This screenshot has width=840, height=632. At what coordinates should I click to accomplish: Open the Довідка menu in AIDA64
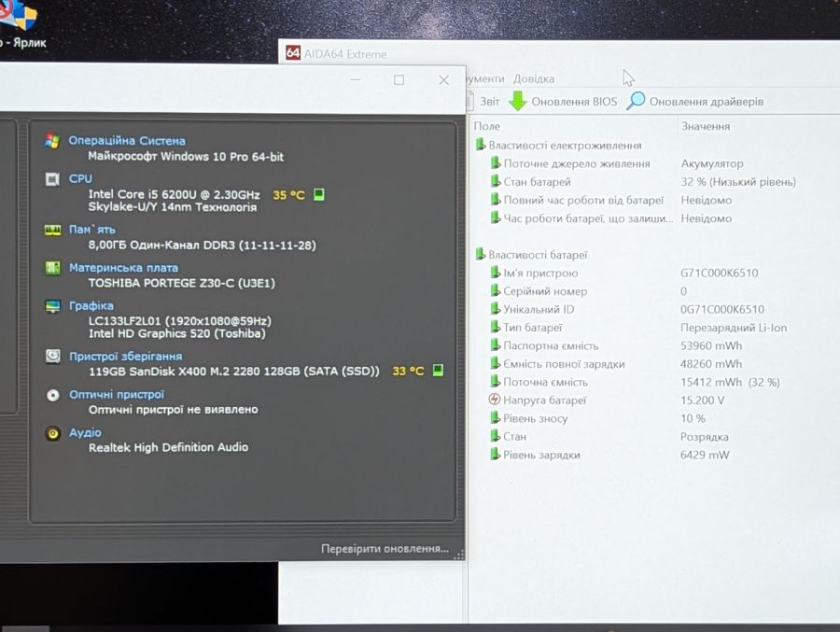(534, 78)
